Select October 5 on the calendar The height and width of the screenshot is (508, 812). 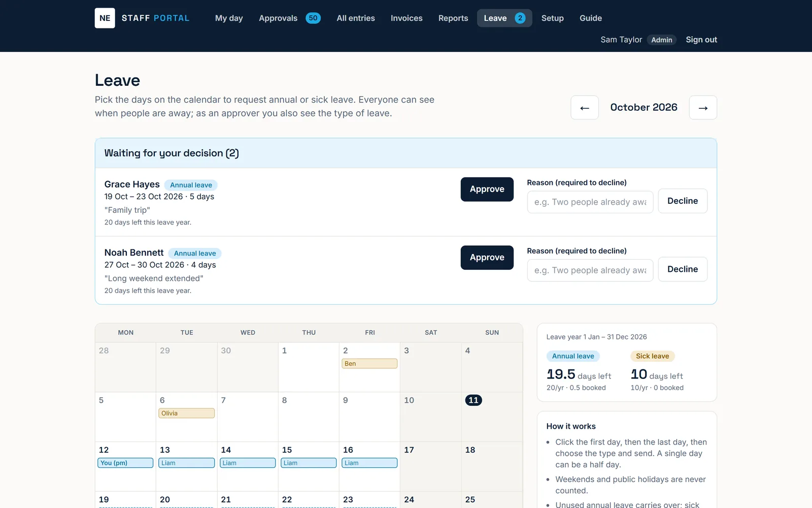(x=125, y=417)
